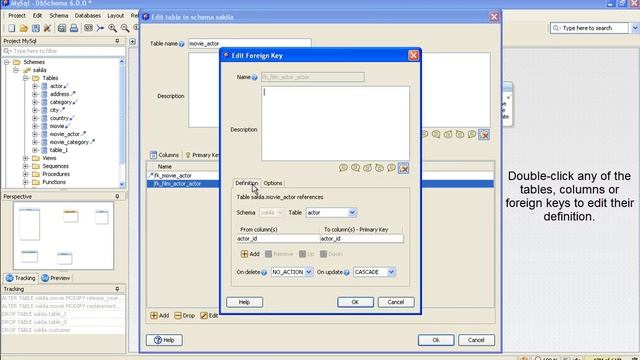The width and height of the screenshot is (640, 360).
Task: Open the Layout menu
Action: (x=116, y=16)
